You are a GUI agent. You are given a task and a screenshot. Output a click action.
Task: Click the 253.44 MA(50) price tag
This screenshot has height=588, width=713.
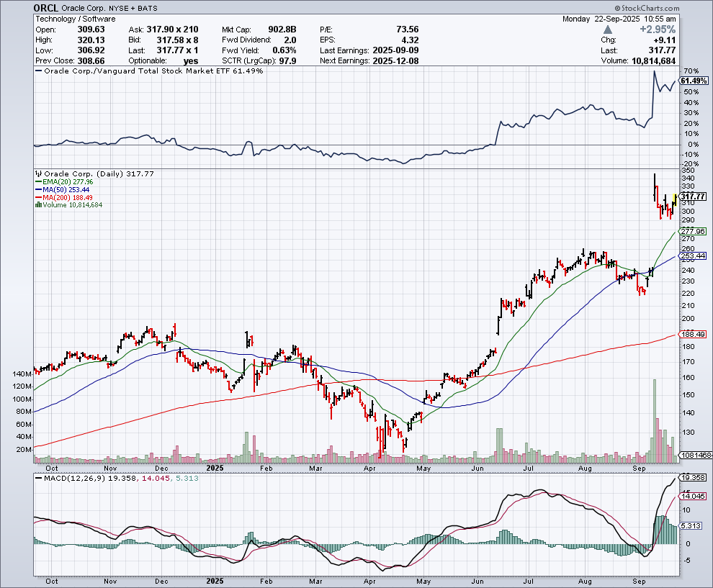point(691,255)
